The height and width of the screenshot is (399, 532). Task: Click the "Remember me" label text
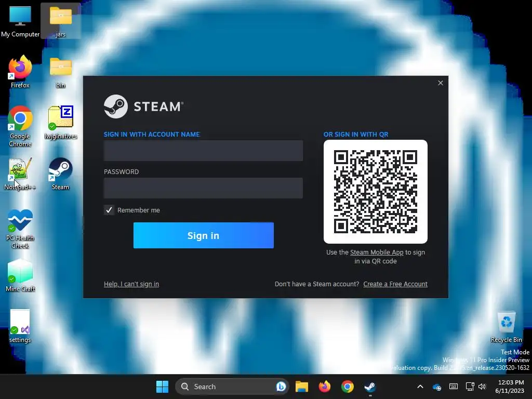(x=138, y=210)
